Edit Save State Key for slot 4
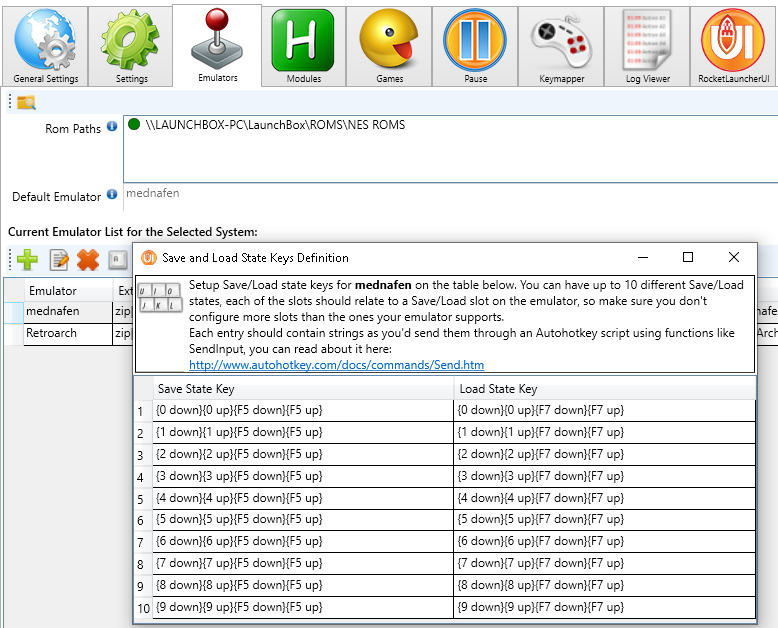Viewport: 778px width, 628px height. [x=303, y=476]
